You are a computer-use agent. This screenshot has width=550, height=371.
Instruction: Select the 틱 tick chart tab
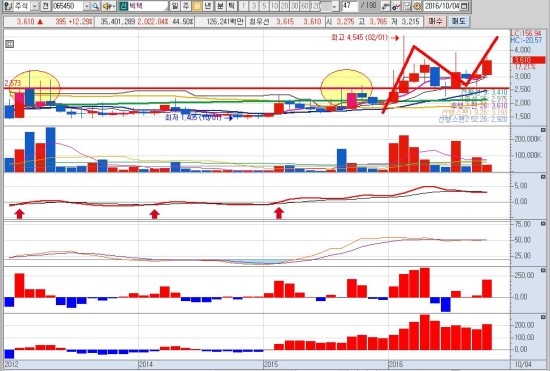[x=231, y=6]
